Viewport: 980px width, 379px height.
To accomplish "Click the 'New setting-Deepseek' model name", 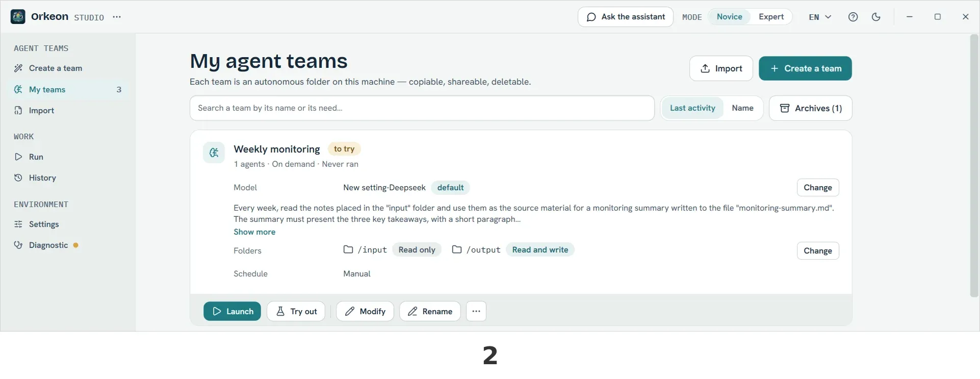I will 384,188.
